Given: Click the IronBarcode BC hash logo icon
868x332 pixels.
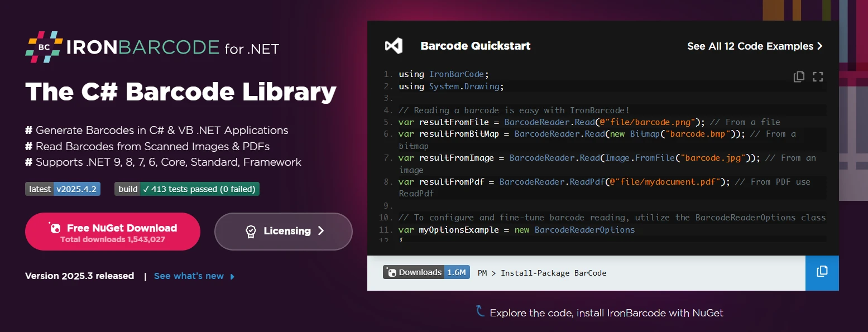Looking at the screenshot, I should click(x=44, y=47).
